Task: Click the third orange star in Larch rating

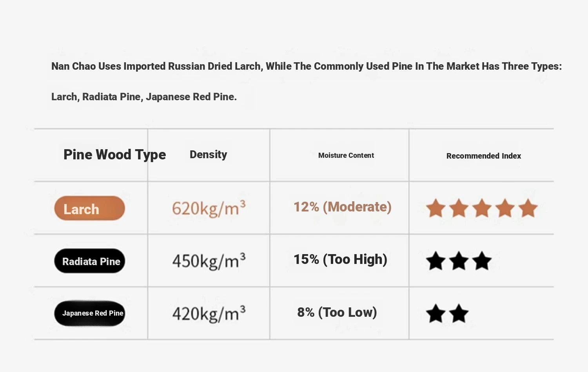Action: 482,208
